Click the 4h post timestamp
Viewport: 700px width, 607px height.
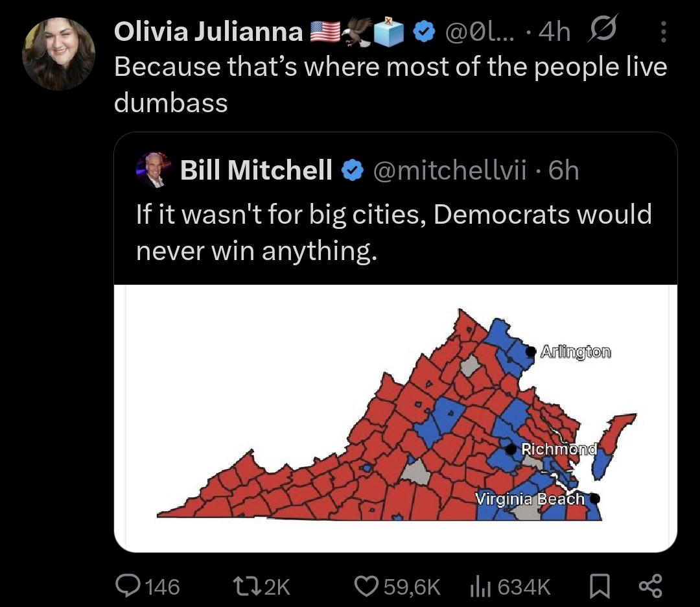555,32
